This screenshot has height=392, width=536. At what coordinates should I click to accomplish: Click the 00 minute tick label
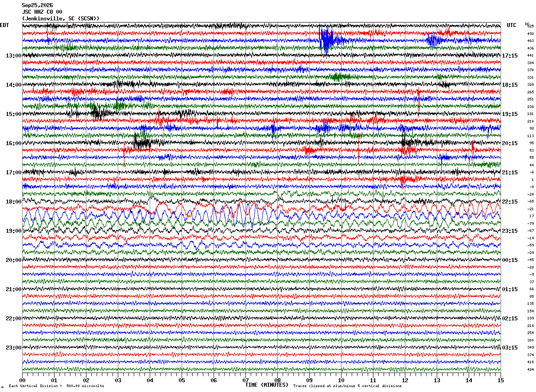click(22, 380)
